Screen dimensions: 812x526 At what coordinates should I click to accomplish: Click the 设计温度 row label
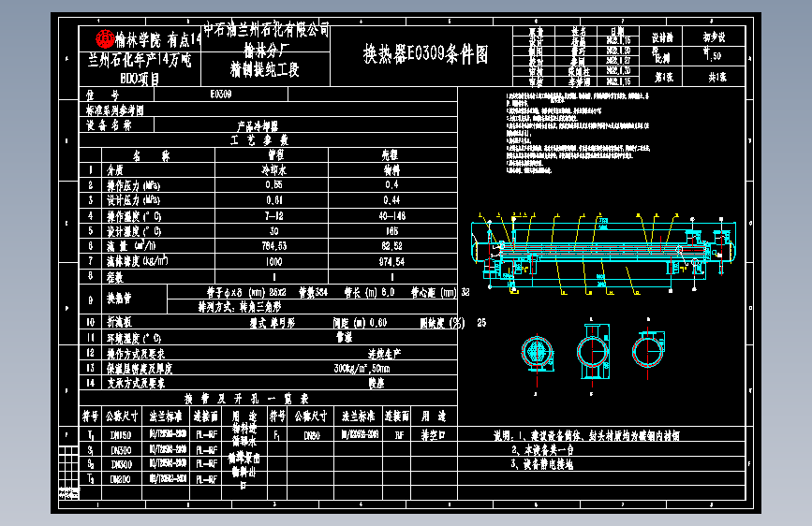134,231
